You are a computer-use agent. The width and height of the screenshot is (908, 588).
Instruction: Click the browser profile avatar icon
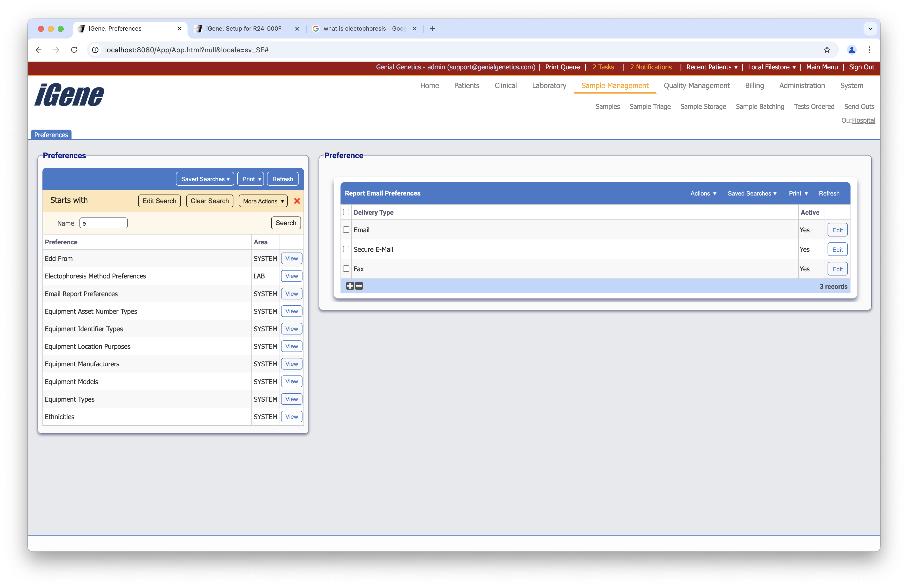(x=851, y=50)
